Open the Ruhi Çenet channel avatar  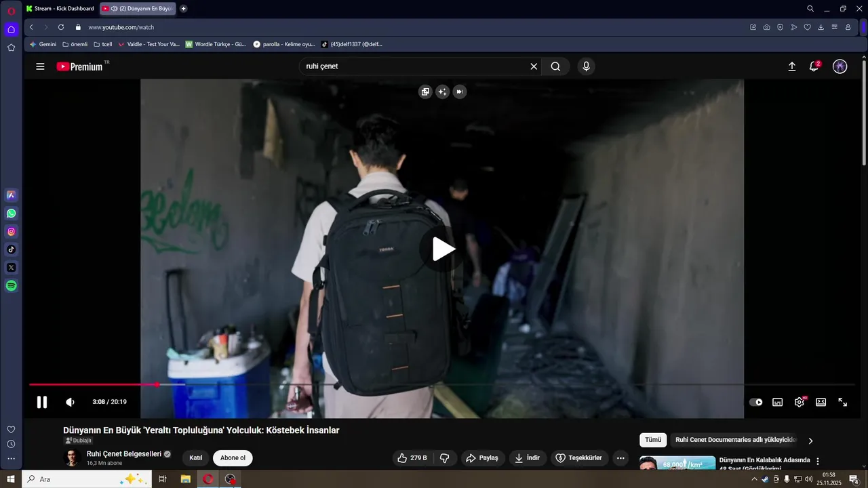point(72,457)
